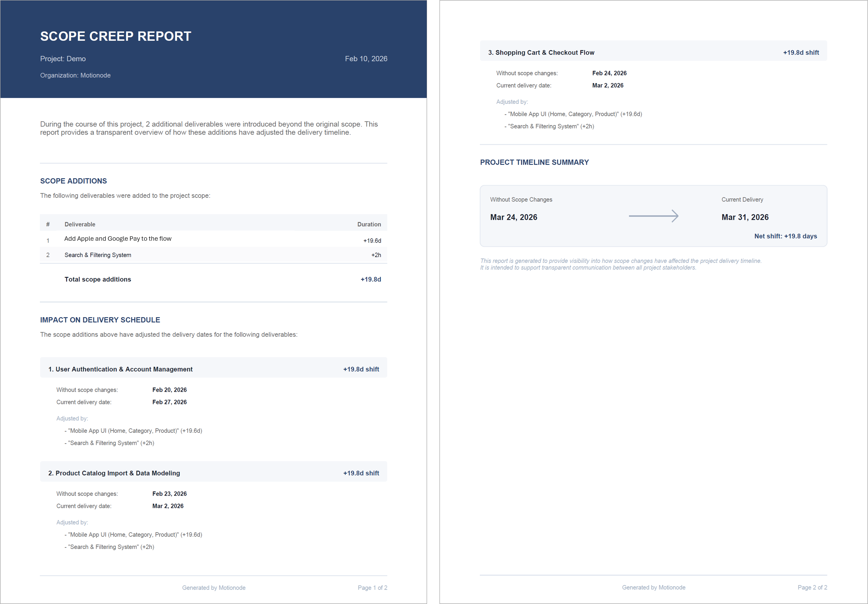The height and width of the screenshot is (604, 868).
Task: Click the Duration column header
Action: [369, 224]
